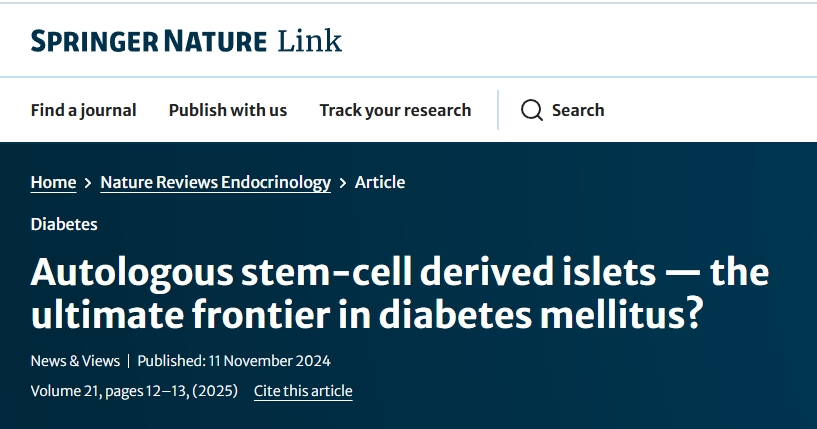Screen dimensions: 817x429
Task: Click the chevron after Home breadcrumb
Action: (x=88, y=183)
